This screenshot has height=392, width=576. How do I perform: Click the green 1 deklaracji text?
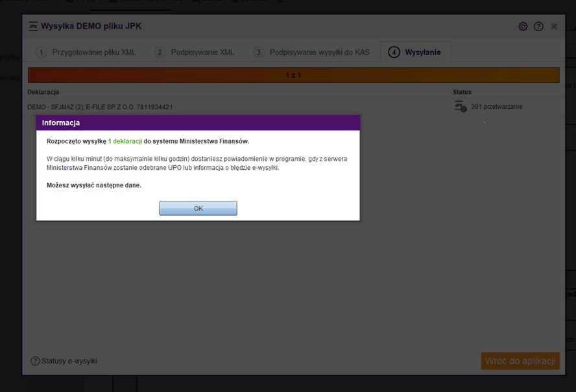[x=125, y=141]
